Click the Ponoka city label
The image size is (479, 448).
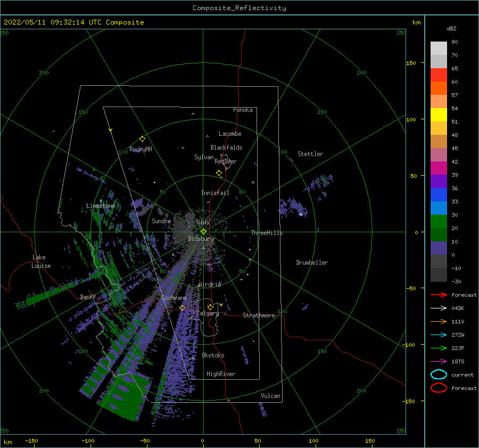coord(243,110)
